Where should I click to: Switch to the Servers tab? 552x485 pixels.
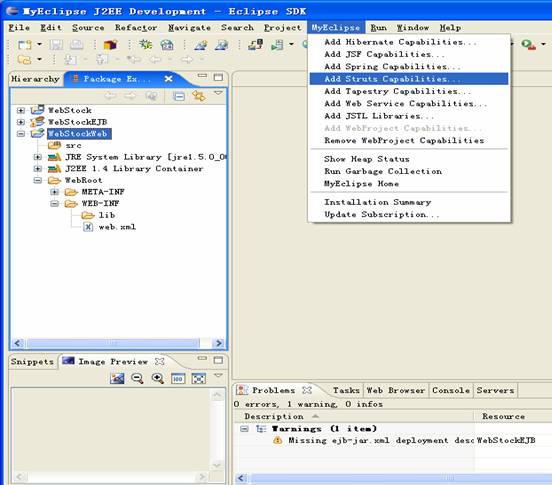(495, 390)
